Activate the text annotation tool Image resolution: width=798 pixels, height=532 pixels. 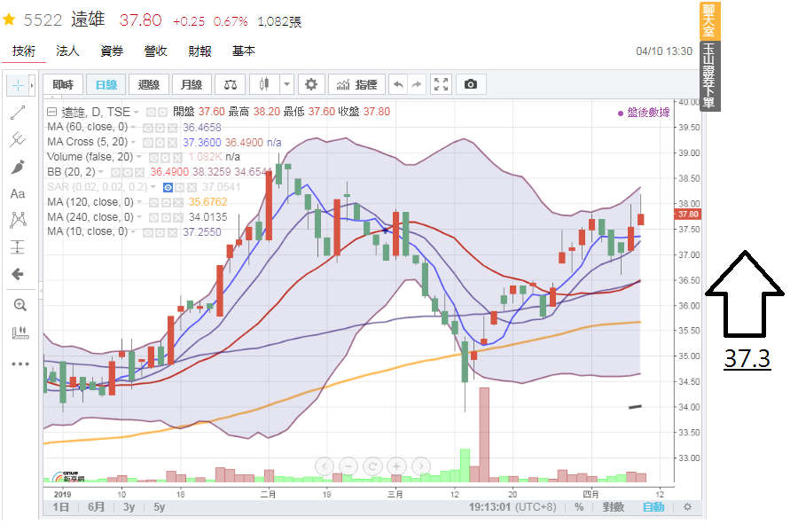coord(18,193)
